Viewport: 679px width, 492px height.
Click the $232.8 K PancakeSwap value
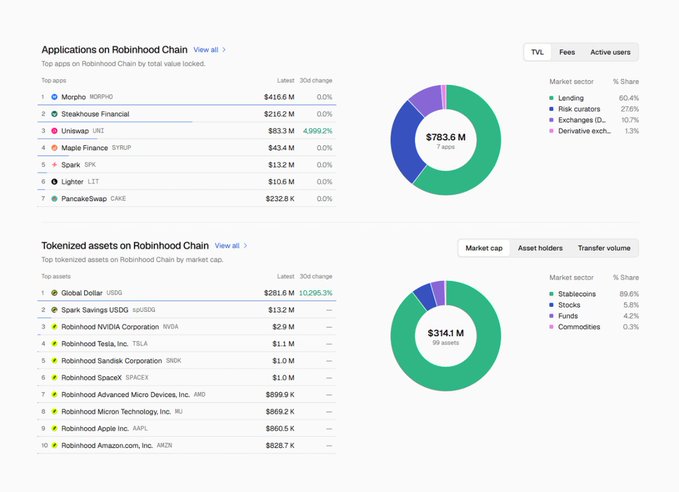click(280, 199)
